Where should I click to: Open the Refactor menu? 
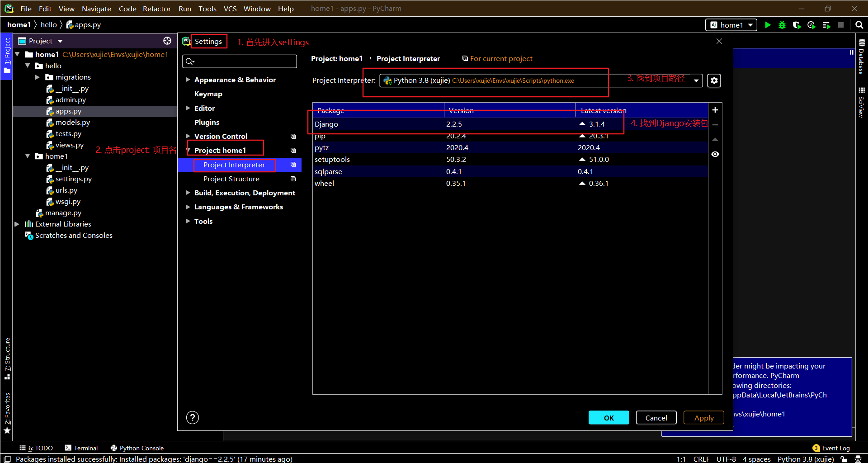(x=156, y=9)
